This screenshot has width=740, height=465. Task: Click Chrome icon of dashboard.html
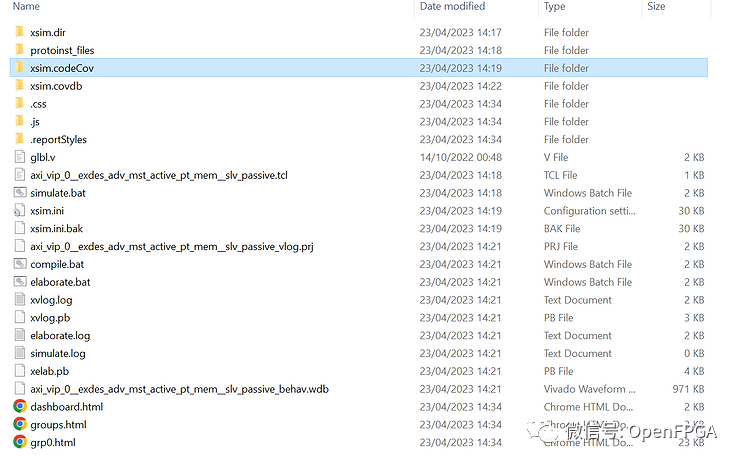click(x=20, y=406)
